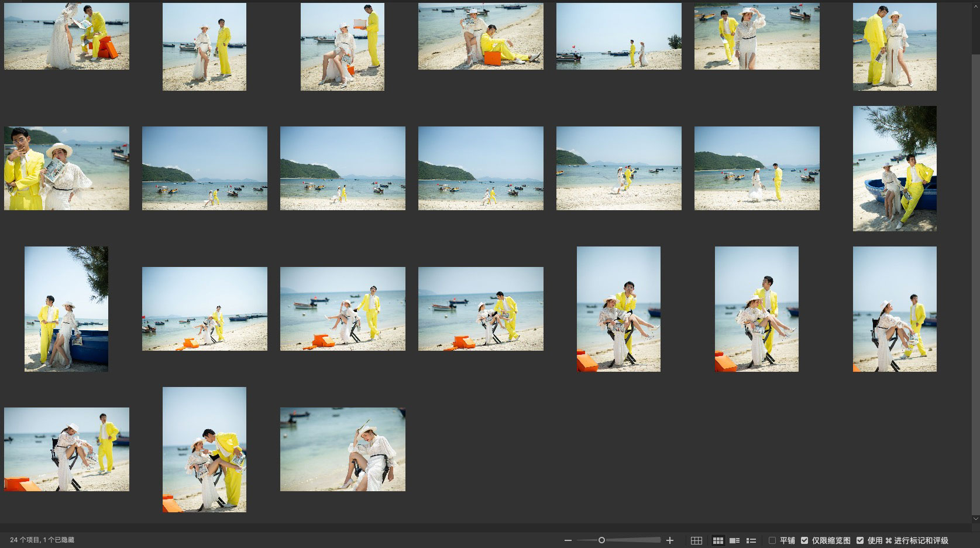Select photo of man holding newspaper over seated woman

[342, 47]
